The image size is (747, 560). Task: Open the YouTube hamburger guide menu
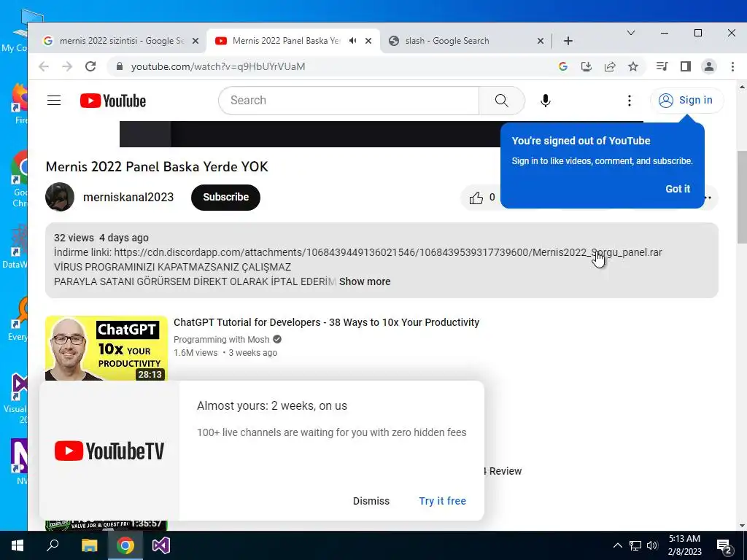(54, 101)
